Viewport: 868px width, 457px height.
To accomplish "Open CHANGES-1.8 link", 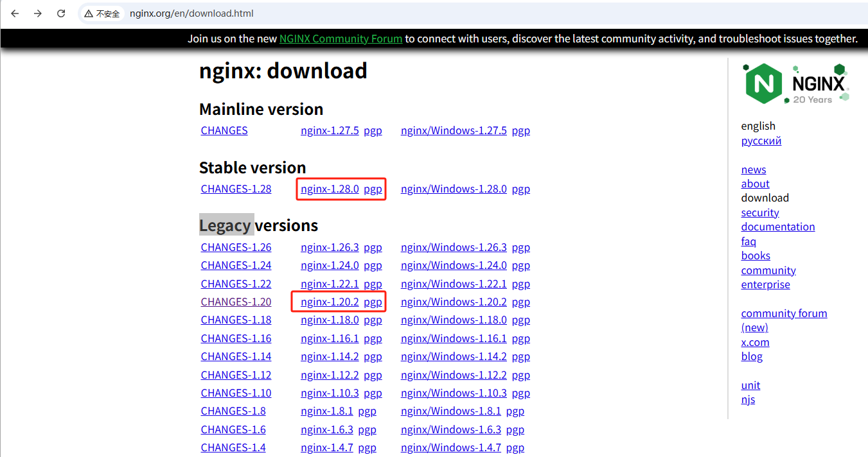I will [233, 411].
